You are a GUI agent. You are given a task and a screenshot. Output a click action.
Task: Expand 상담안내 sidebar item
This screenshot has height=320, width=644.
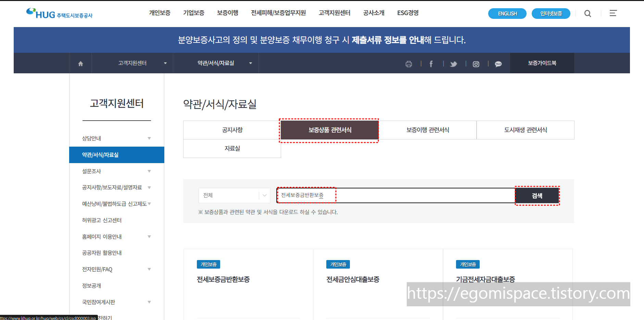click(x=116, y=138)
